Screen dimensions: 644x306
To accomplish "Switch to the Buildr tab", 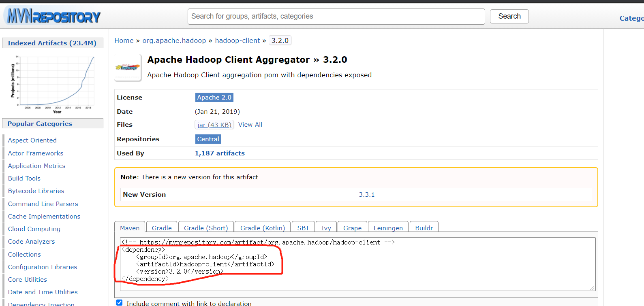I will [x=424, y=228].
